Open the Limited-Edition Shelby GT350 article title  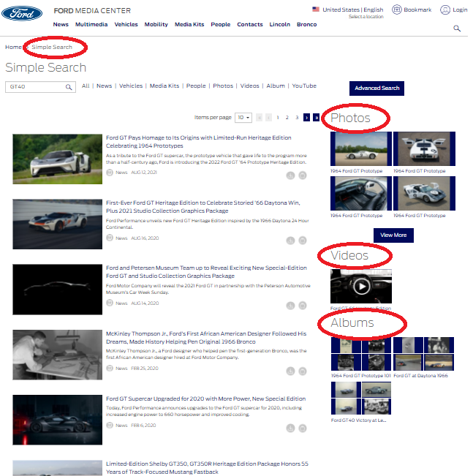207,468
